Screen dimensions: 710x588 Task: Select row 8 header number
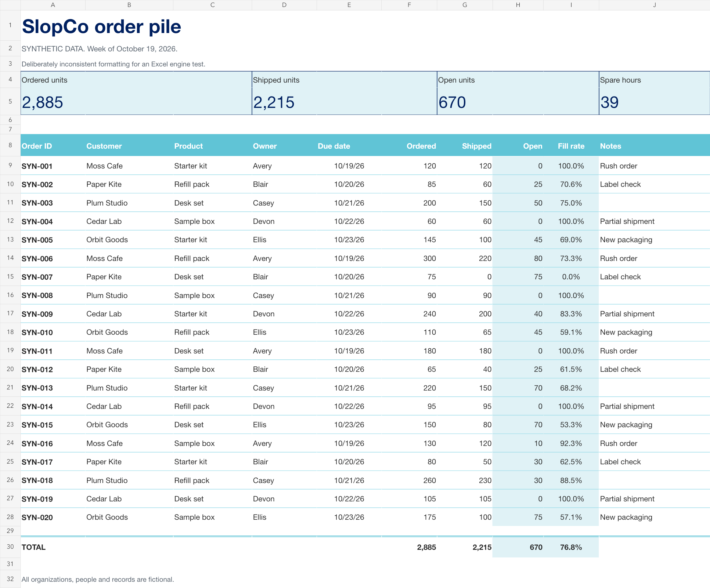10,145
